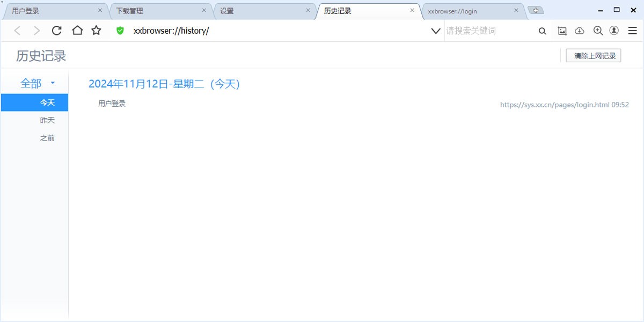The width and height of the screenshot is (644, 322).
Task: Minimize the browser window
Action: point(601,10)
